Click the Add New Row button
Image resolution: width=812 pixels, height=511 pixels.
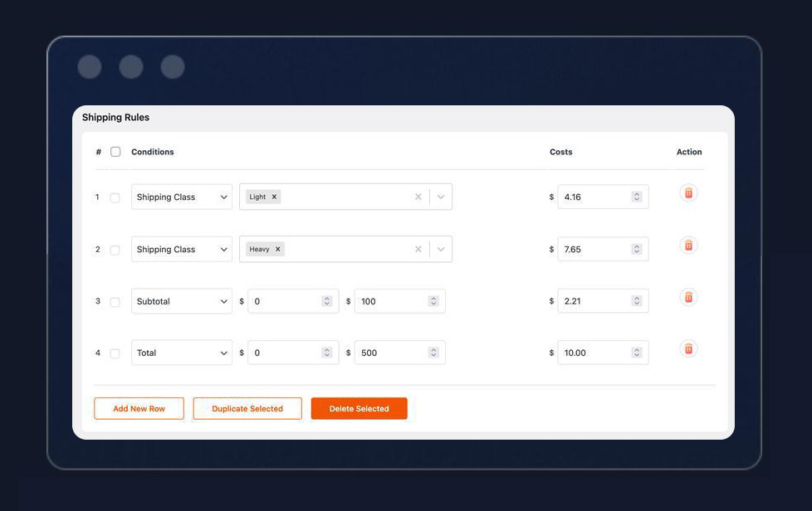pyautogui.click(x=139, y=409)
